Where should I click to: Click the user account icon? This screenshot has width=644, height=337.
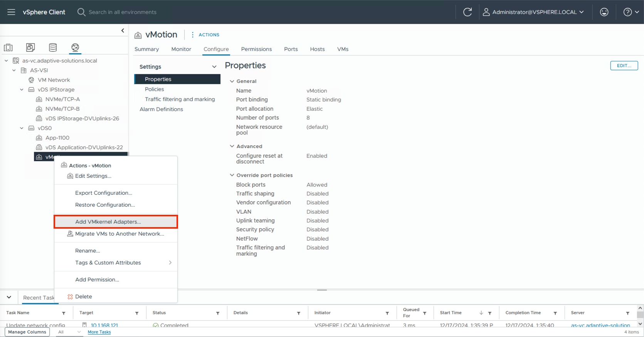(486, 12)
